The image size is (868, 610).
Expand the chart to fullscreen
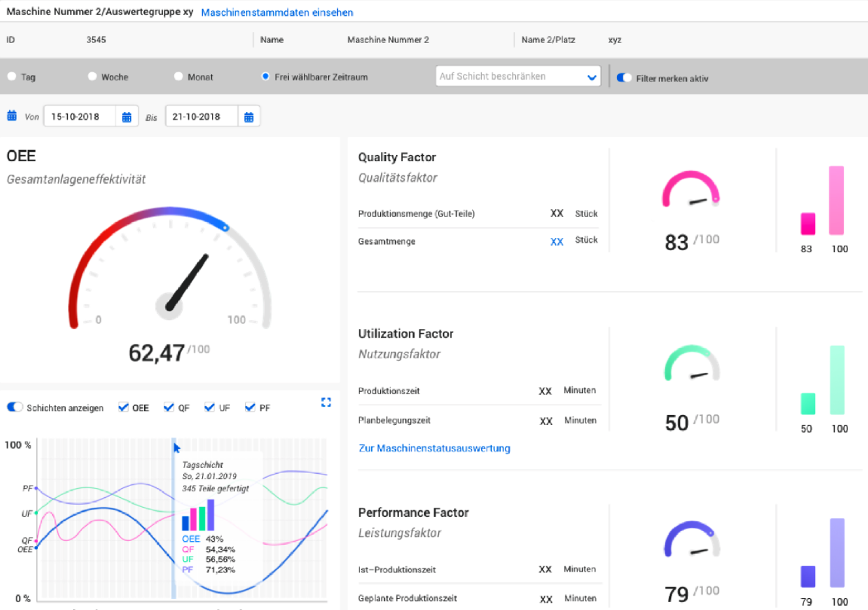[326, 403]
